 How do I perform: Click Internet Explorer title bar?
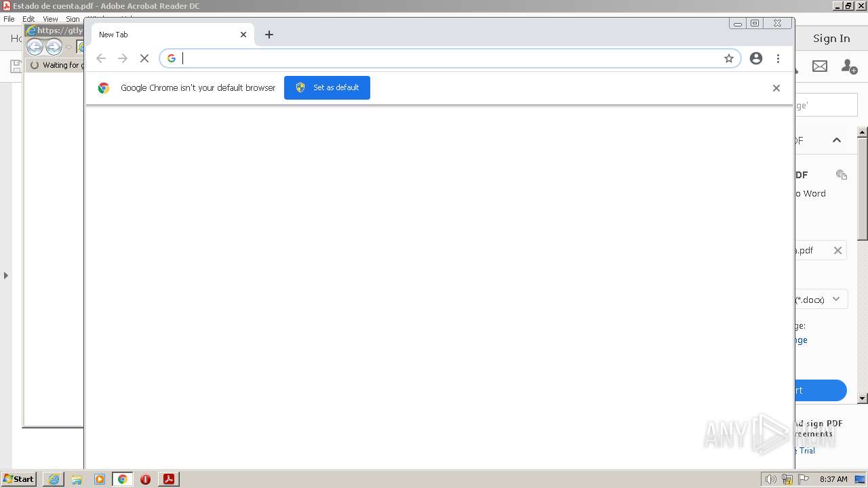tap(54, 30)
